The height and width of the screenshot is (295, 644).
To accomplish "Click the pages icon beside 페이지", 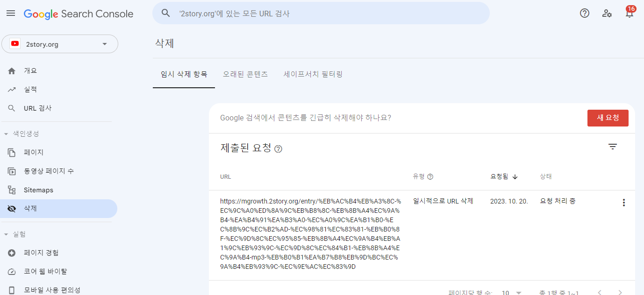I will click(x=12, y=153).
